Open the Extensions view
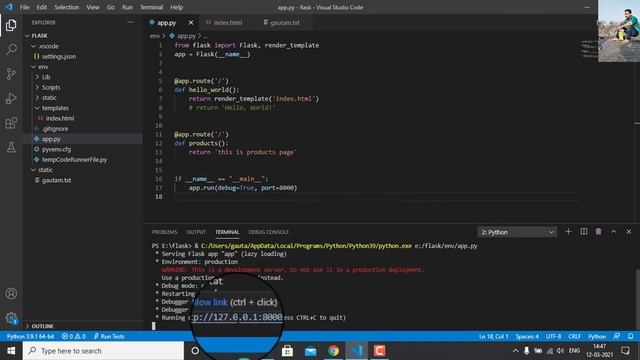Viewport: 640px width, 360px height. coord(11,123)
